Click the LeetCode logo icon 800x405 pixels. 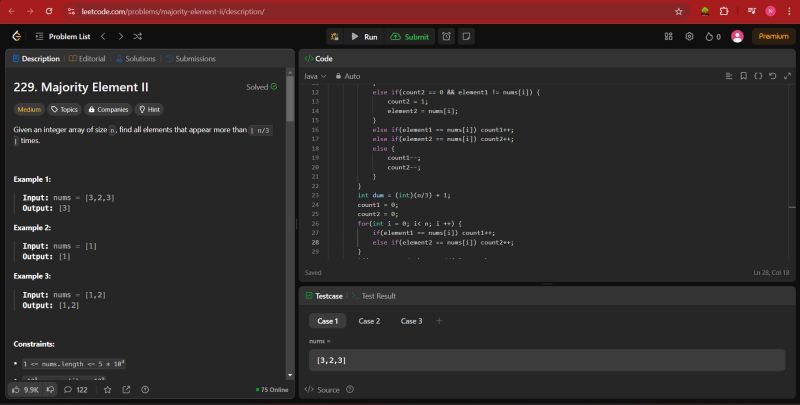pos(17,36)
